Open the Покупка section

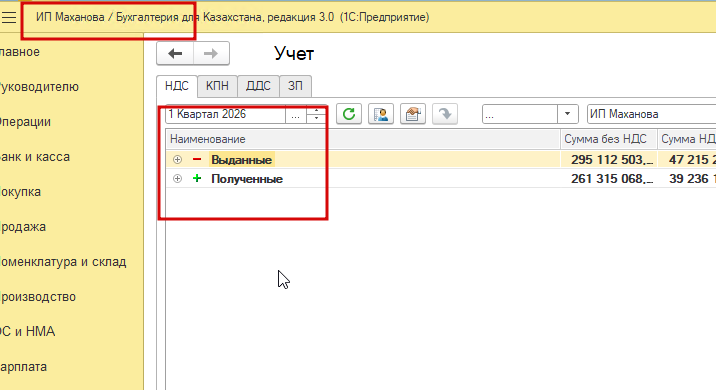20,192
